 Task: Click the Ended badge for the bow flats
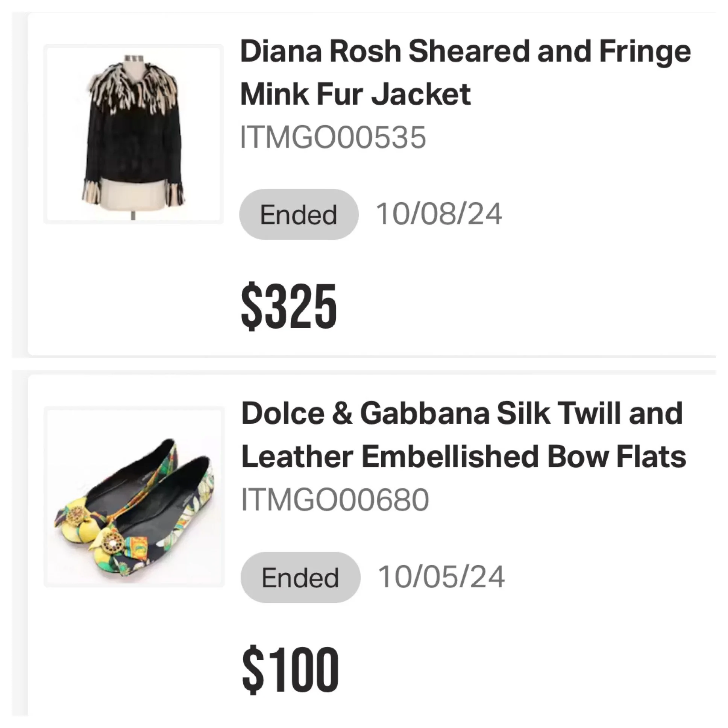click(x=300, y=577)
